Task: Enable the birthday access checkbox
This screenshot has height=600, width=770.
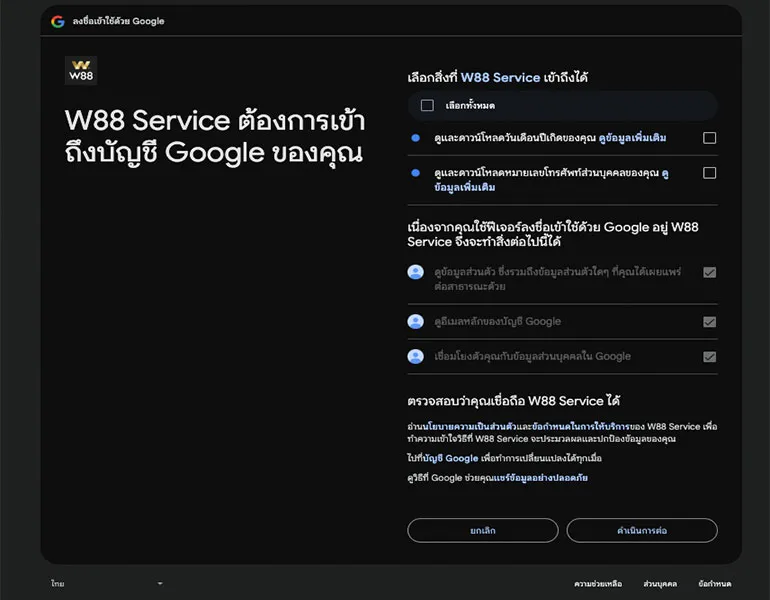Action: point(709,138)
